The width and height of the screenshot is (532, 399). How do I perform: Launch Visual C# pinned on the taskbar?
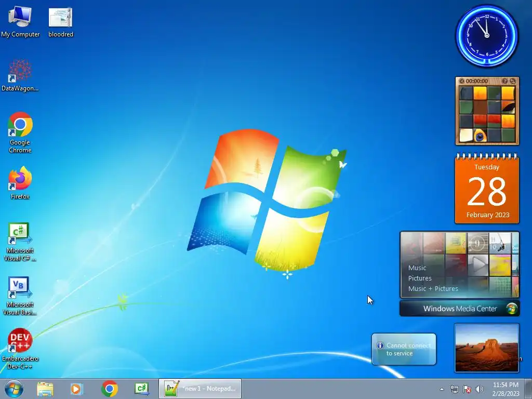(142, 389)
